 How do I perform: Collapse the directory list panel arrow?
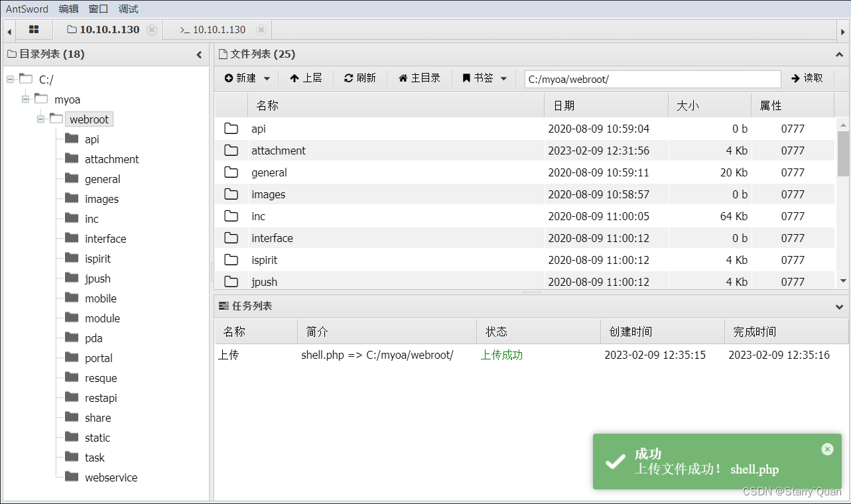[x=199, y=55]
